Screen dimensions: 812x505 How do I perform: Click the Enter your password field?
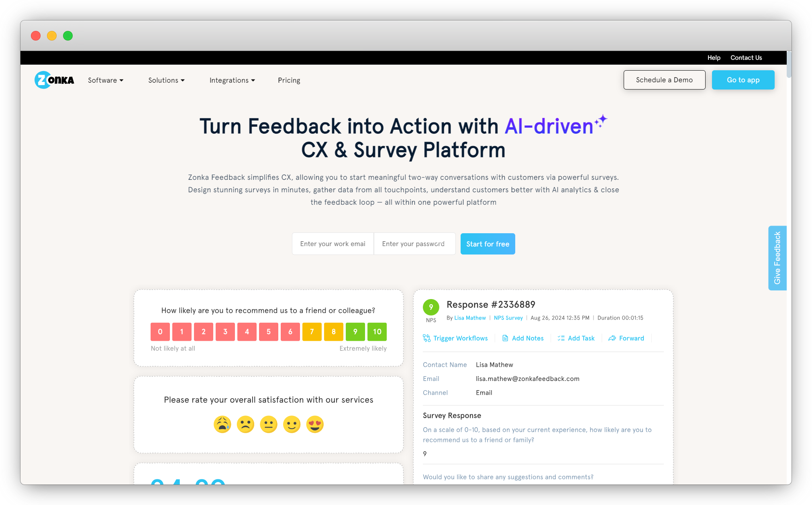tap(414, 244)
